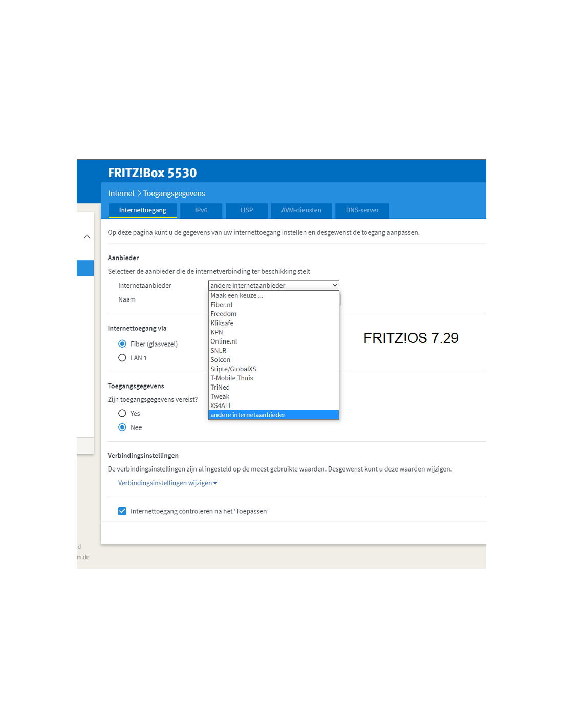Uncheck Internettoegang controleren na het Toepassen
This screenshot has width=563, height=728.
(x=122, y=511)
